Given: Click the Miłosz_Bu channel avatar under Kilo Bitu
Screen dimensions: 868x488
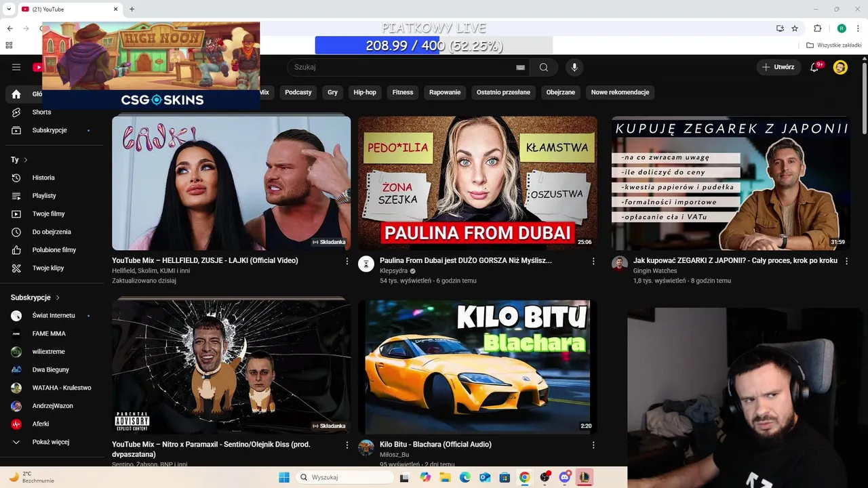Looking at the screenshot, I should point(366,448).
